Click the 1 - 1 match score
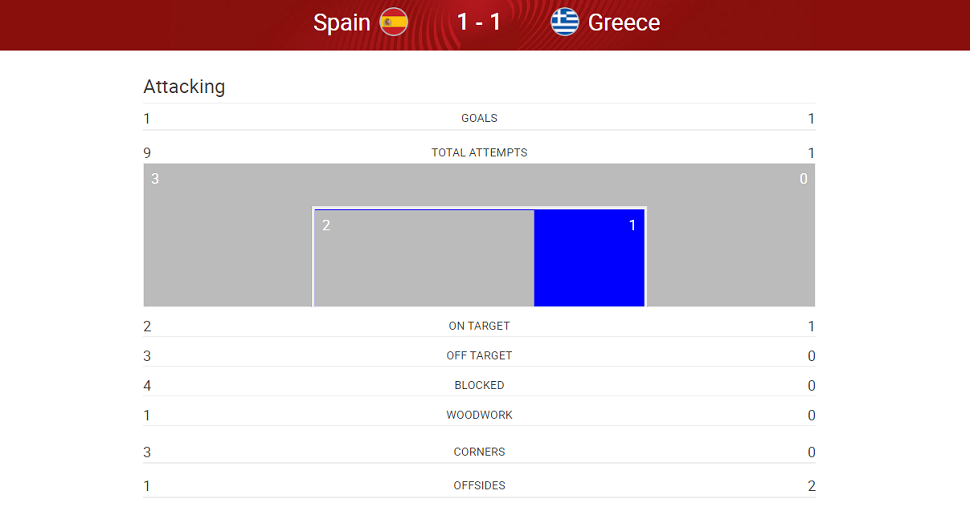970x515 pixels. 479,22
